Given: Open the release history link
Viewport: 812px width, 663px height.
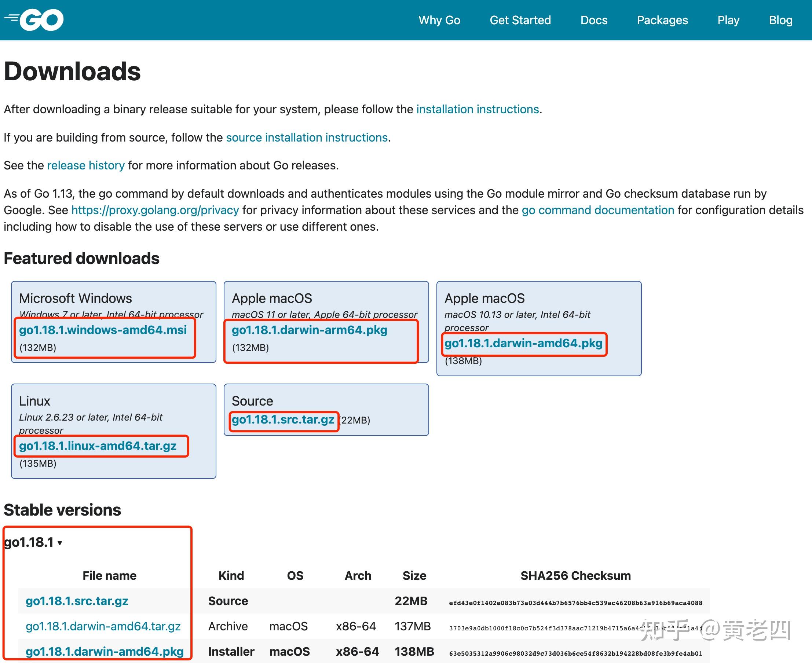Looking at the screenshot, I should (86, 165).
